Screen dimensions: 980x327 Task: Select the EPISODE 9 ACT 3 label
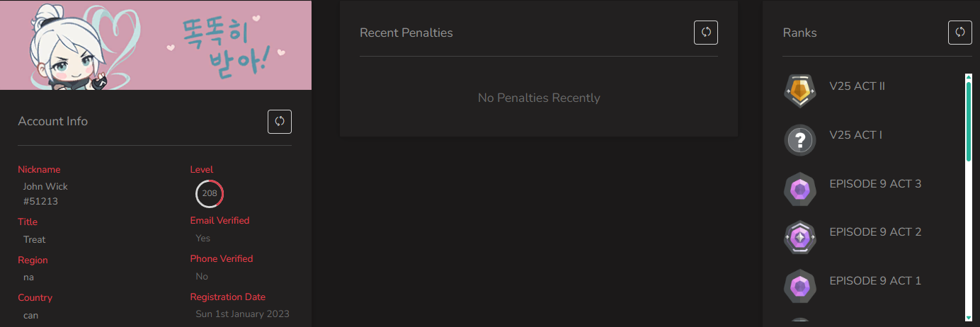(x=875, y=184)
